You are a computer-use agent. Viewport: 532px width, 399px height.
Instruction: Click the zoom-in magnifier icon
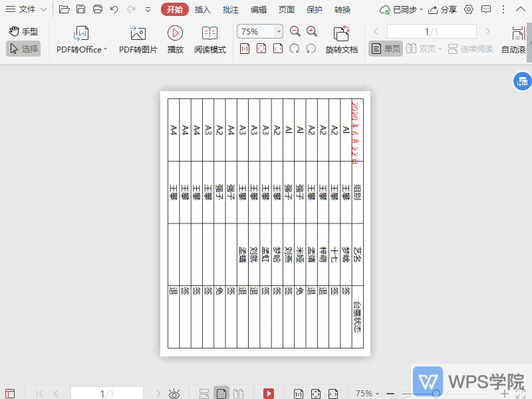pos(311,31)
